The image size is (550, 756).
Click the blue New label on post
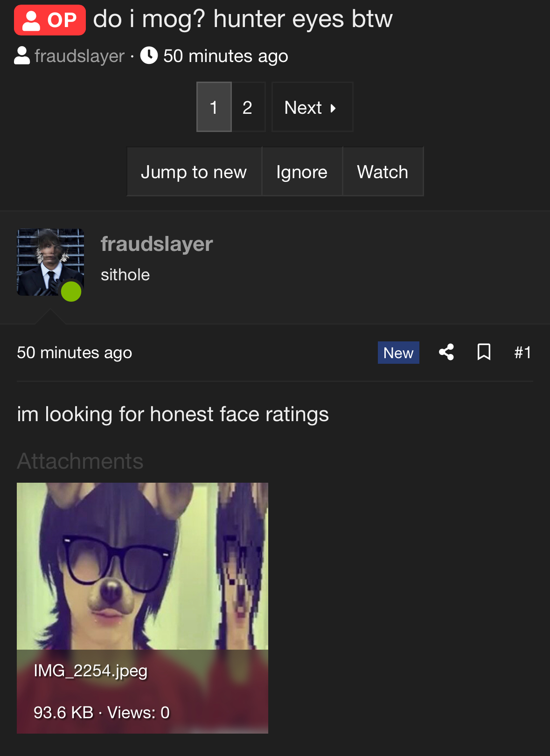click(398, 353)
